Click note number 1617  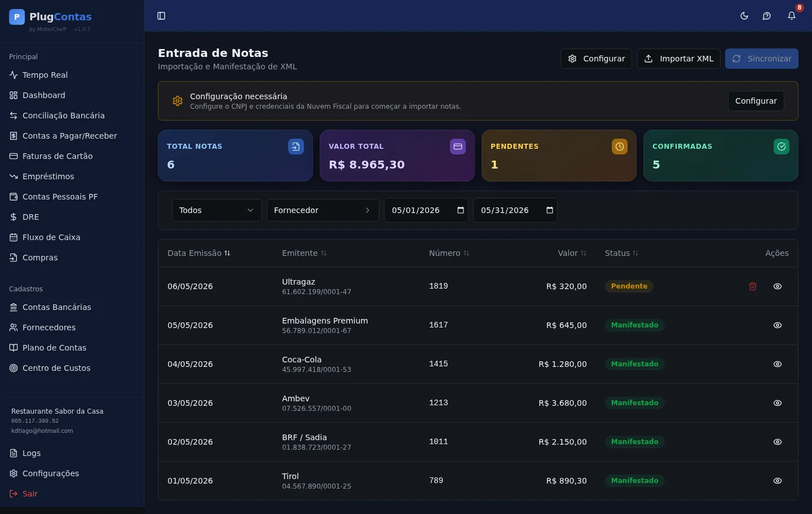(439, 325)
